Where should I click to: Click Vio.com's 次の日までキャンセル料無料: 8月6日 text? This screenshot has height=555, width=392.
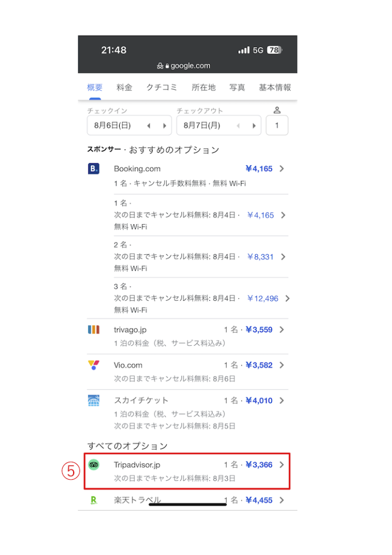(x=175, y=379)
